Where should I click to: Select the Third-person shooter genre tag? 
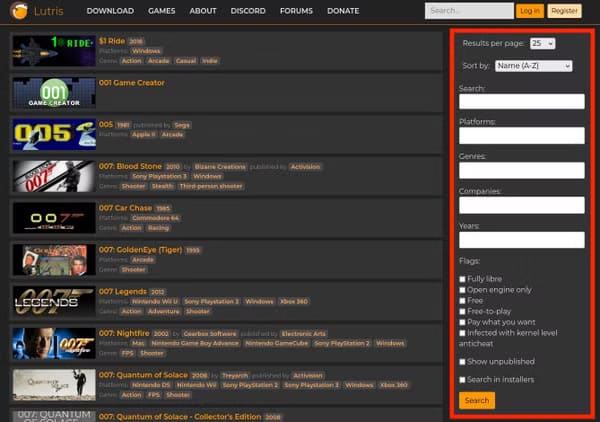211,186
